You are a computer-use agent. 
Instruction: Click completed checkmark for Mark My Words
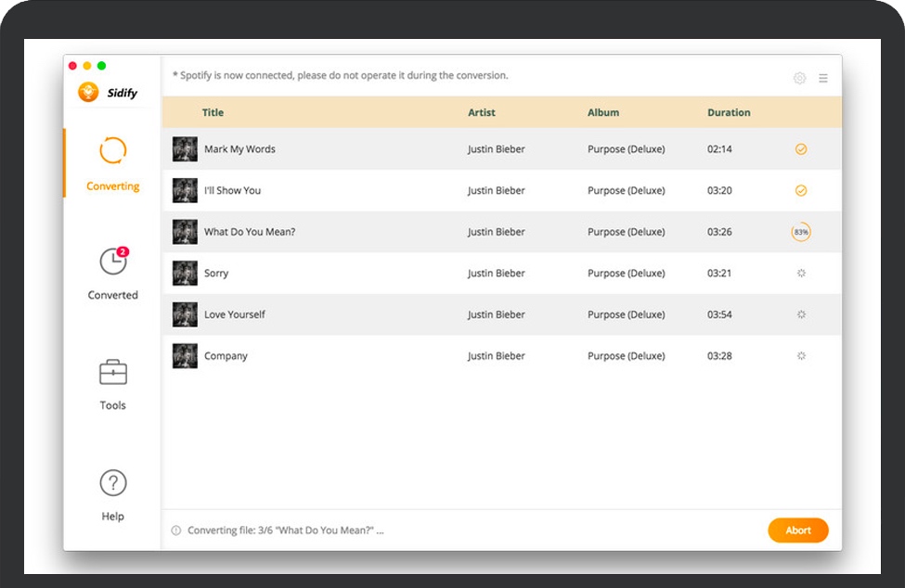(x=801, y=149)
